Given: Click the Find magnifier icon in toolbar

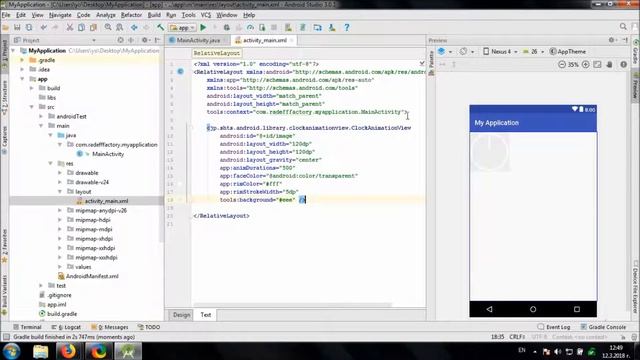Looking at the screenshot, I should 108,27.
